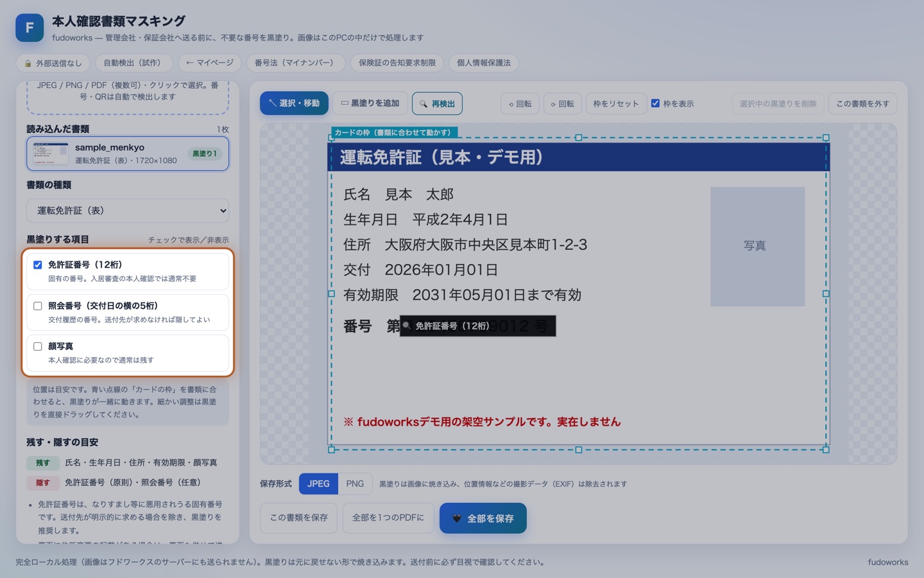Check 照会番号（交付日の横の5桁） item

tap(38, 306)
